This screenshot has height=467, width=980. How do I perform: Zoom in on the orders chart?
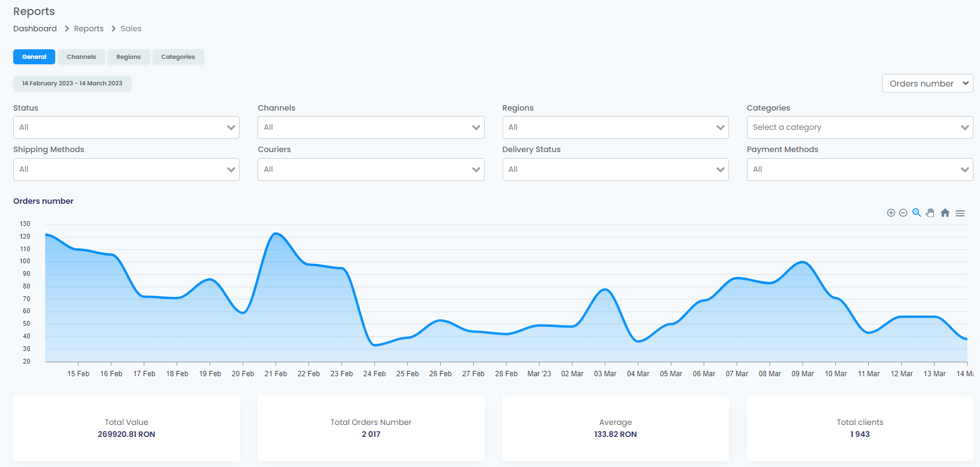(x=891, y=213)
